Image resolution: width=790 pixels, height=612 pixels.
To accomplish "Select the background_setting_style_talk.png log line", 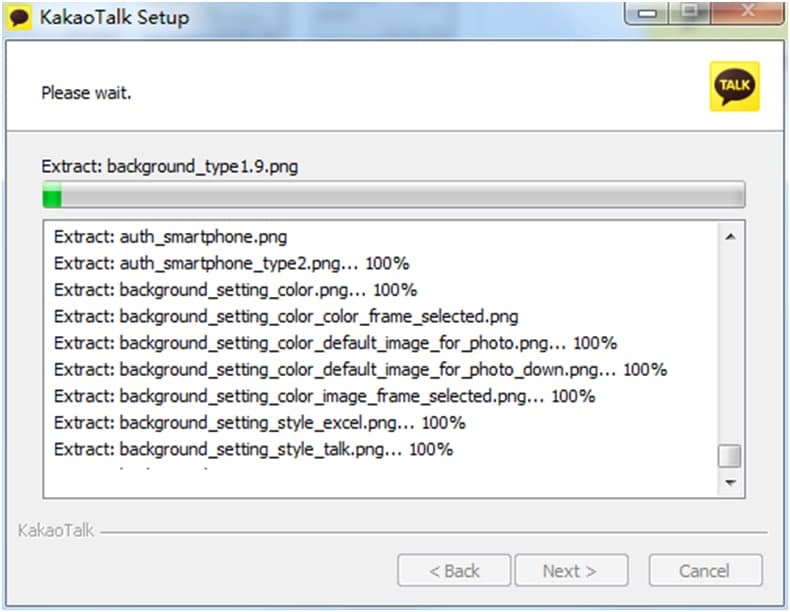I will point(253,449).
